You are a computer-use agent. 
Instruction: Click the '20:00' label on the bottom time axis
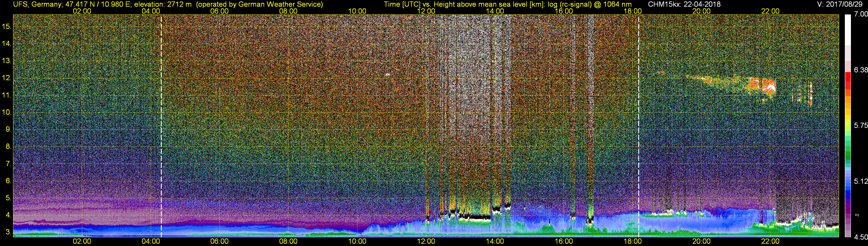(x=702, y=241)
